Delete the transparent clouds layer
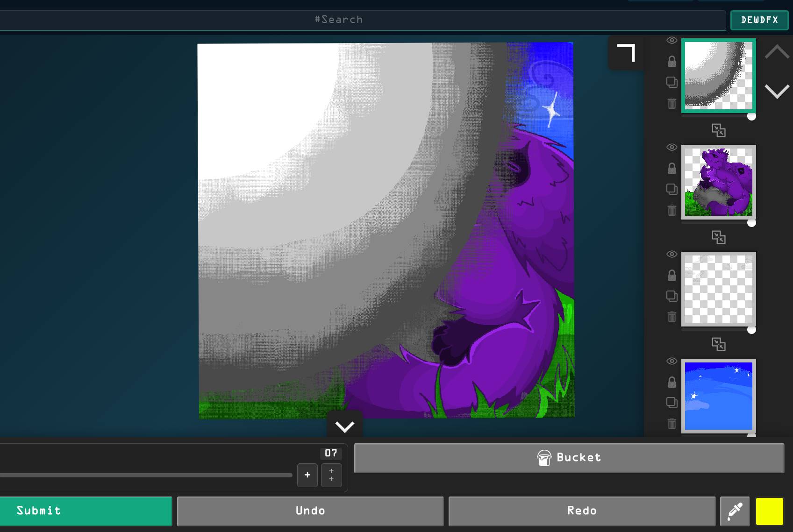 [672, 317]
